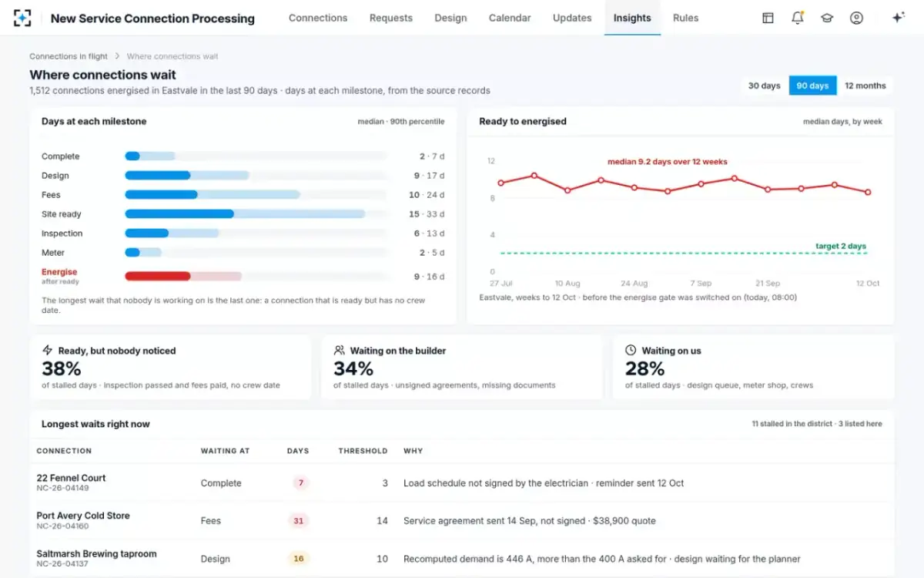The image size is (924, 578).
Task: Open the user account icon
Action: pyautogui.click(x=856, y=18)
